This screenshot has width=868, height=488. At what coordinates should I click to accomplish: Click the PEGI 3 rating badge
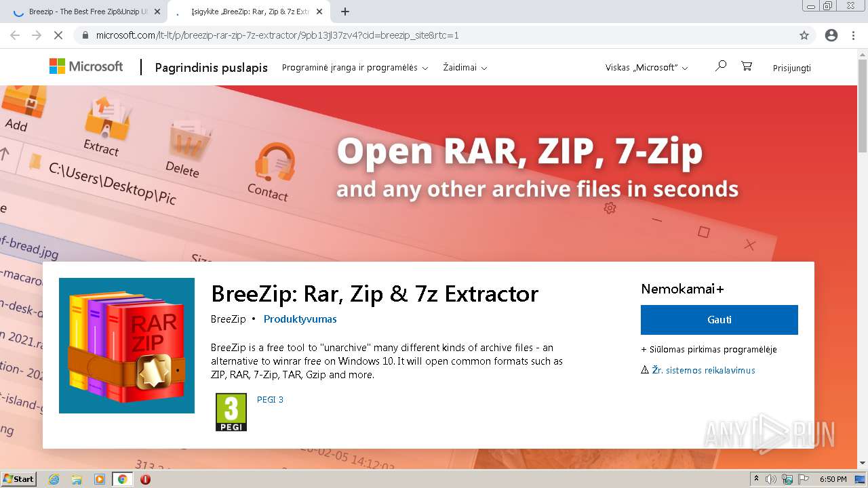point(231,412)
